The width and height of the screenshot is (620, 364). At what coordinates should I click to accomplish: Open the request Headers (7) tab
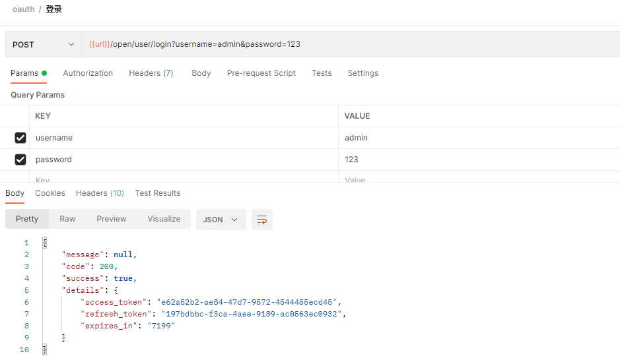(x=151, y=73)
